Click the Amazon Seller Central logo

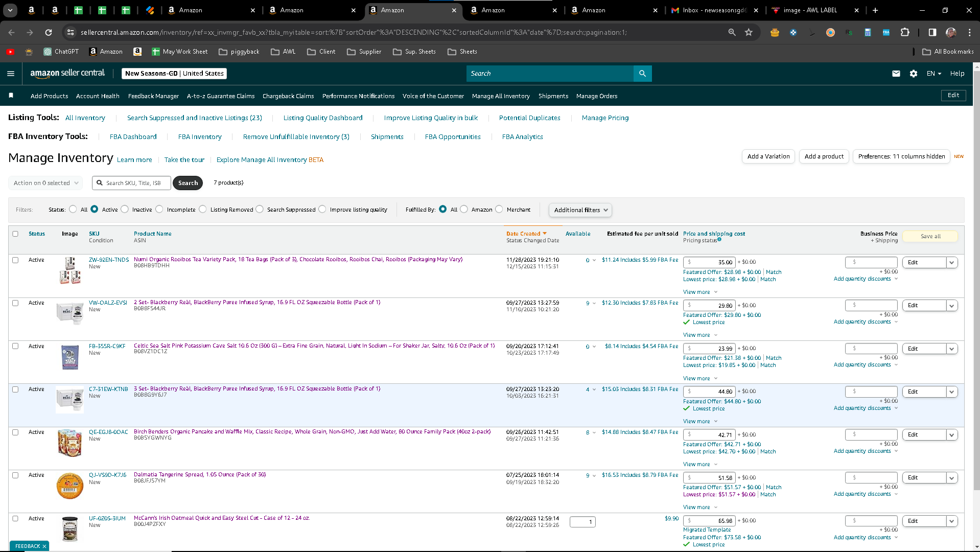click(x=67, y=73)
